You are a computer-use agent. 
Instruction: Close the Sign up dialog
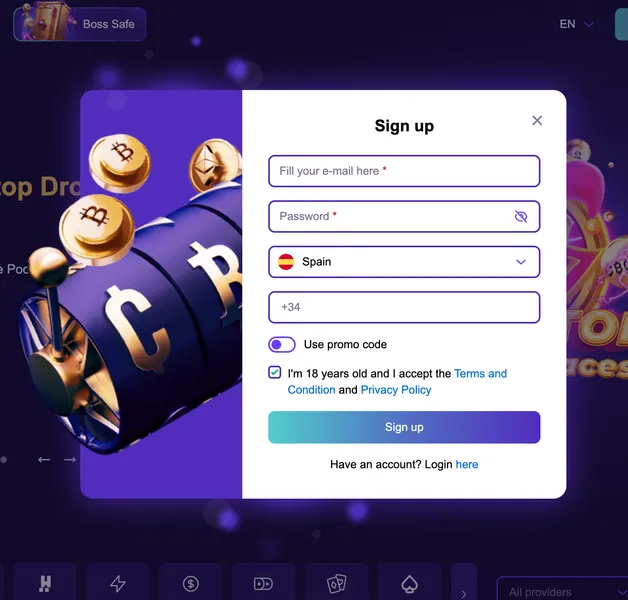(537, 121)
